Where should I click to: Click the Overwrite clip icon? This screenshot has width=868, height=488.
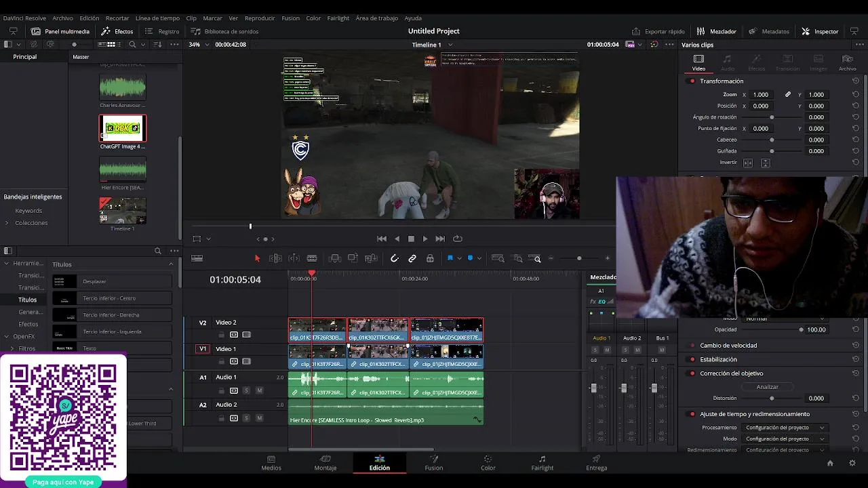coord(353,258)
